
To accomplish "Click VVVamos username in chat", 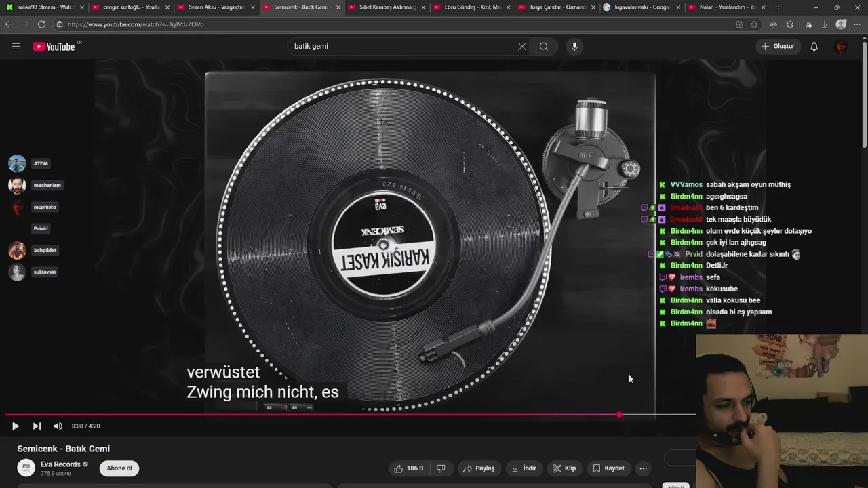I will click(x=686, y=185).
